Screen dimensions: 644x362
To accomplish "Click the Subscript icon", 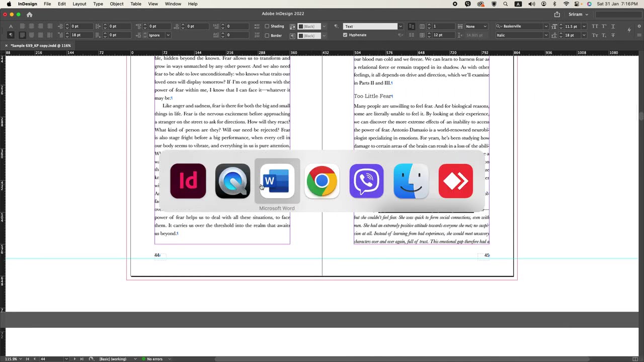I will click(604, 35).
